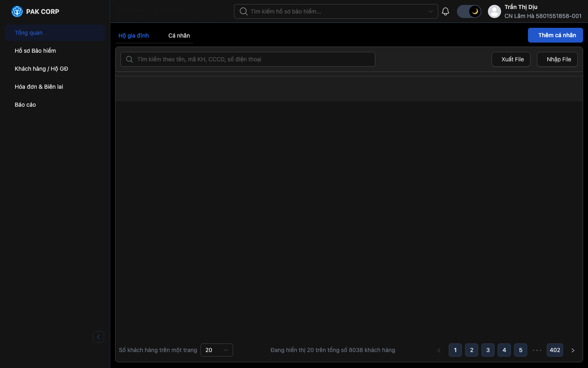This screenshot has width=588, height=368.
Task: Open Hóa đơn & Biên lai menu
Action: click(55, 87)
